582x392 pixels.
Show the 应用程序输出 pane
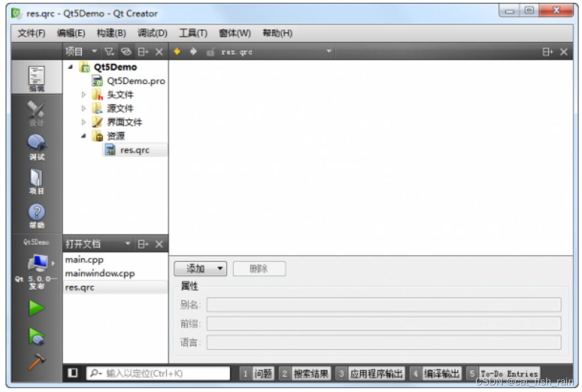(370, 373)
